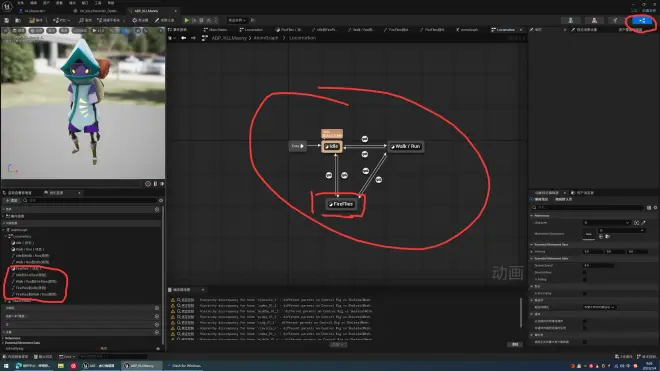Select the FireFlies state tree row
The height and width of the screenshot is (371, 660).
coord(26,269)
